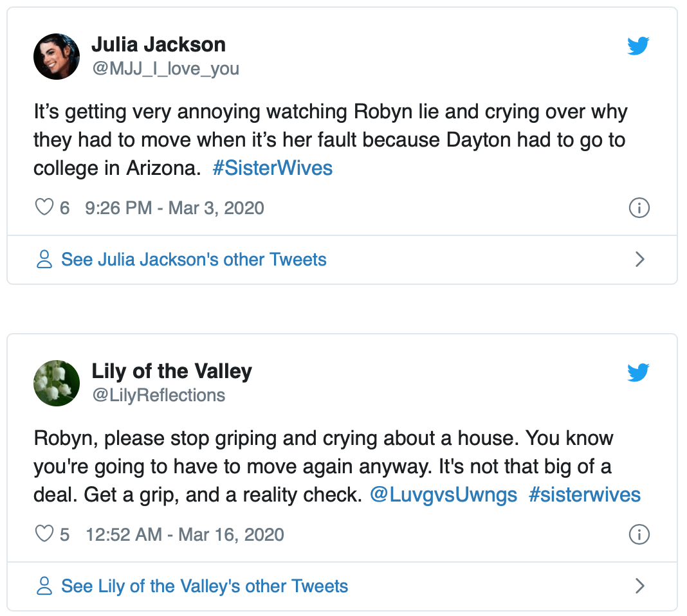Click person icon beside Lily's other Tweets

click(x=44, y=586)
